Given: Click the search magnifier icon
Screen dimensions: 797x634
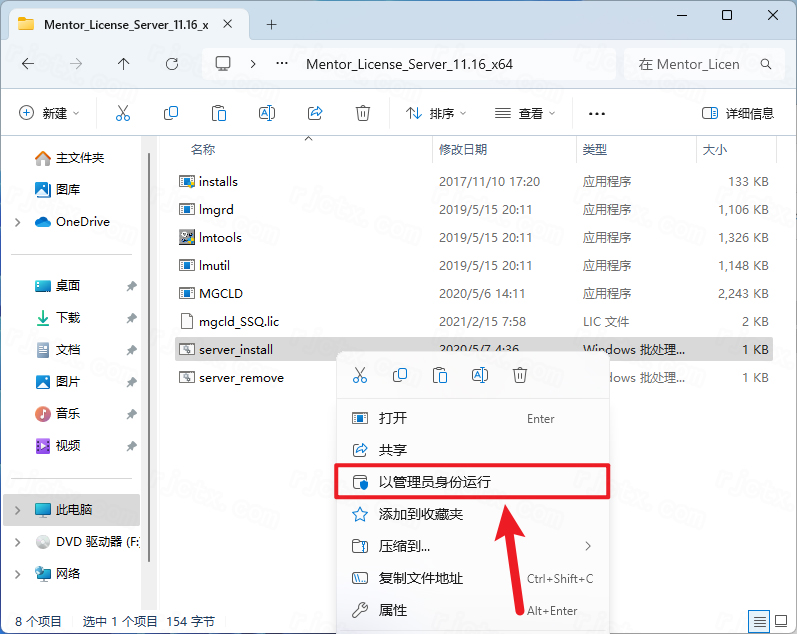Looking at the screenshot, I should (x=765, y=64).
